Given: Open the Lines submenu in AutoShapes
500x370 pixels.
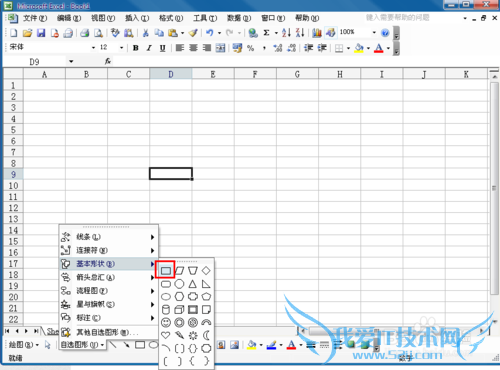Looking at the screenshot, I should (x=108, y=237).
